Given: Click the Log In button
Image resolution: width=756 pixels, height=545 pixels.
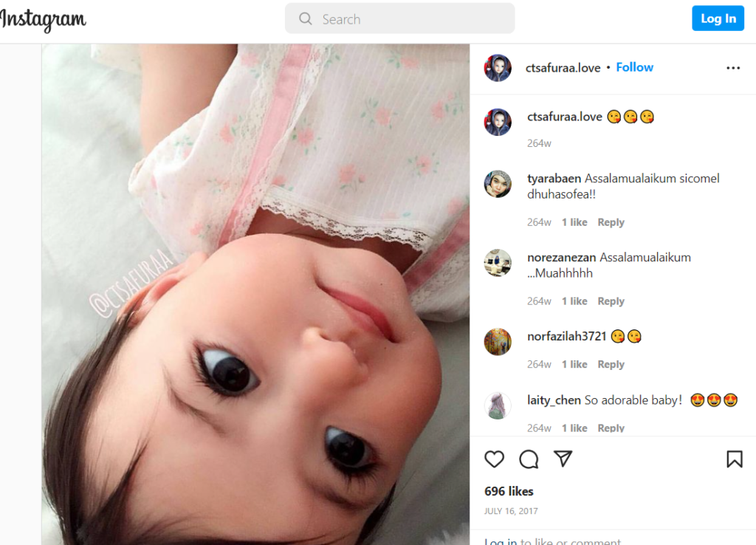Looking at the screenshot, I should [718, 18].
